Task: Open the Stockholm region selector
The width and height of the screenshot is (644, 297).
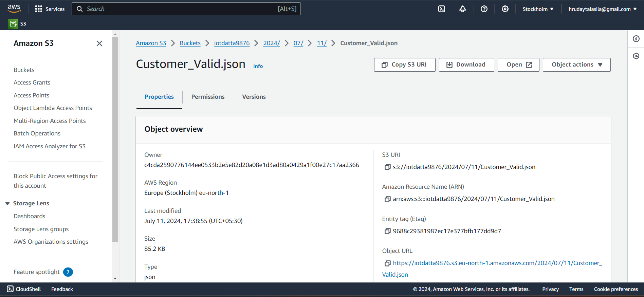Action: coord(538,9)
